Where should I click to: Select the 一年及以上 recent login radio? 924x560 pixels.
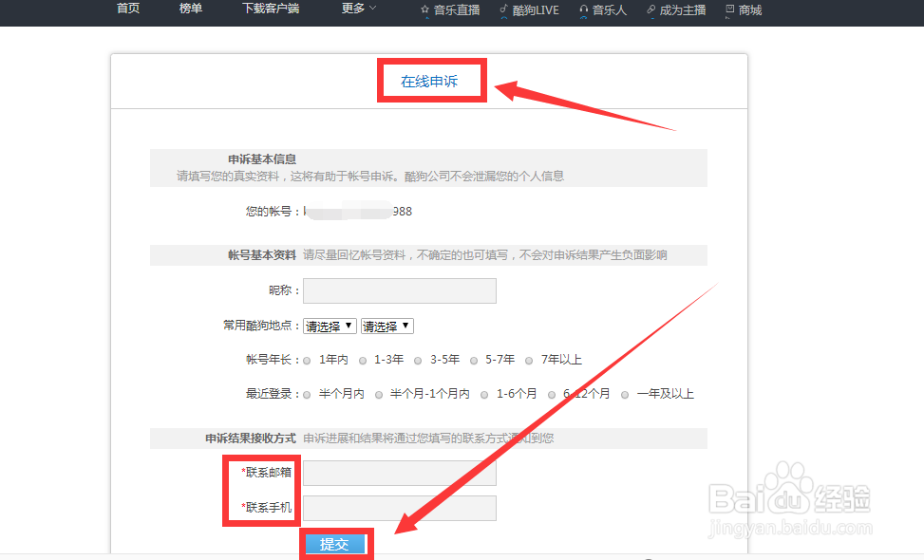point(625,395)
